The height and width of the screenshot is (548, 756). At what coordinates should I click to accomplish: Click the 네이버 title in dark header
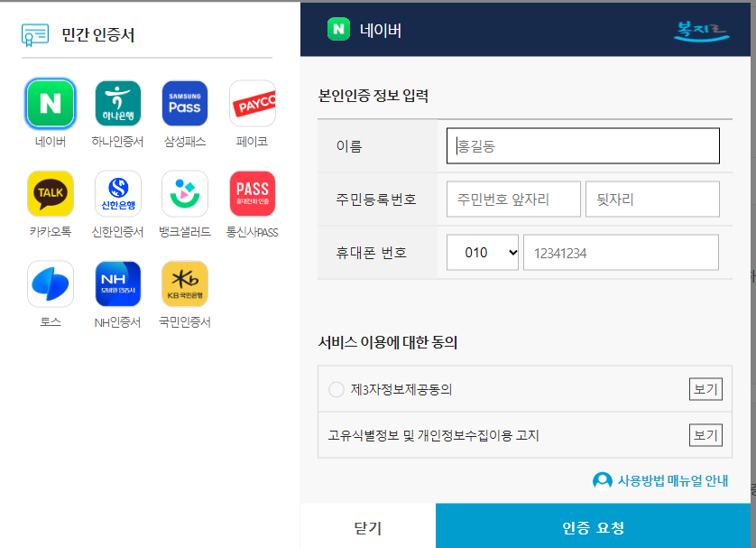click(381, 31)
